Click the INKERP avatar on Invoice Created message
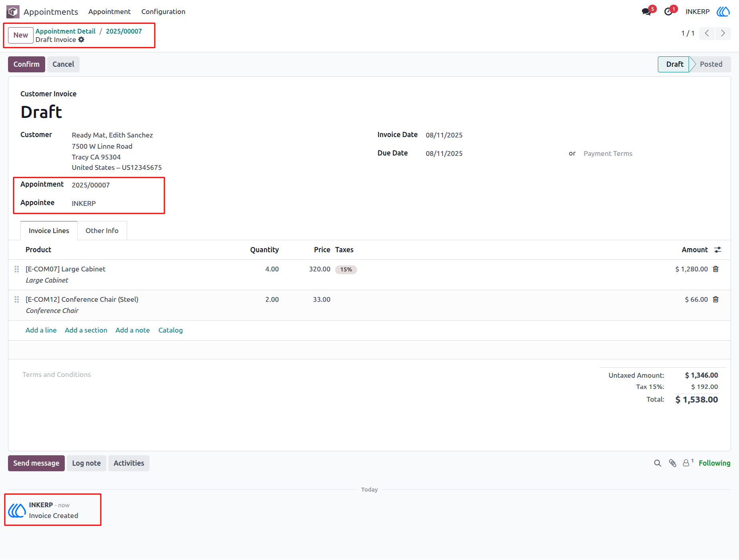Viewport: 739px width, 560px height. (17, 510)
